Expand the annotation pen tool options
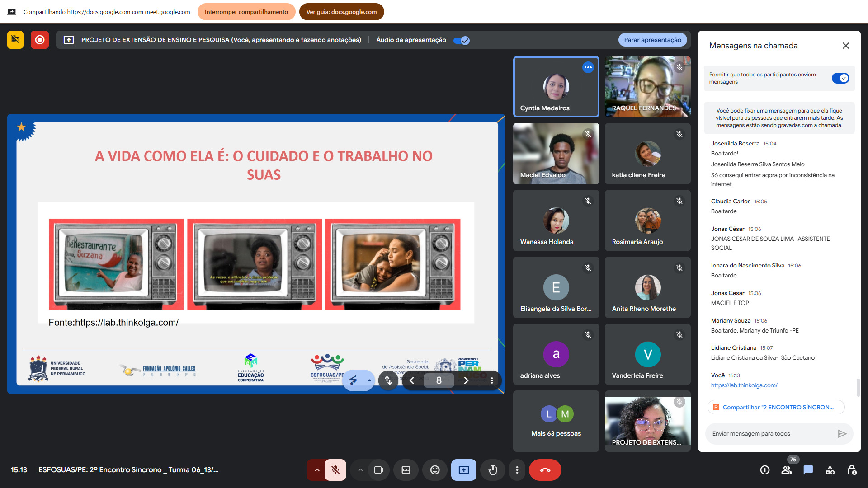This screenshot has height=488, width=868. pyautogui.click(x=369, y=380)
